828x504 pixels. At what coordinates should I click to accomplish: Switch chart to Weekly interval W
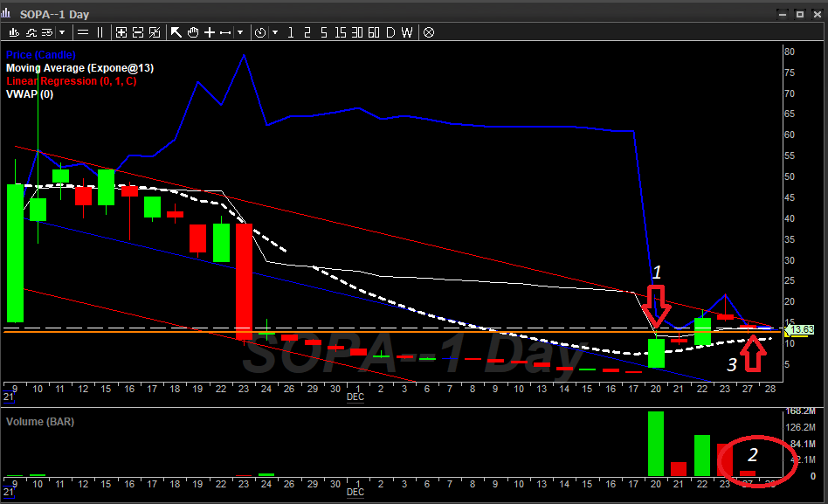[x=407, y=32]
